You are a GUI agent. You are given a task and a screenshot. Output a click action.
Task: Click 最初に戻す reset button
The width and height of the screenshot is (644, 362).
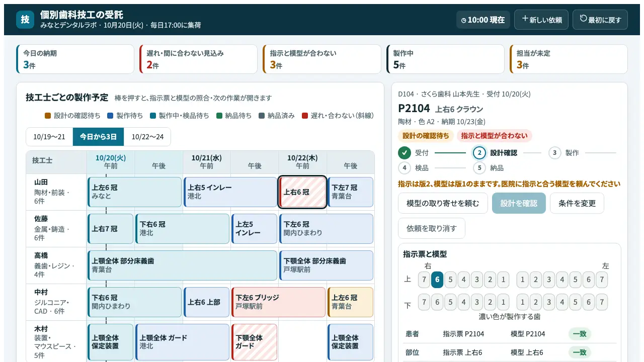pyautogui.click(x=600, y=20)
